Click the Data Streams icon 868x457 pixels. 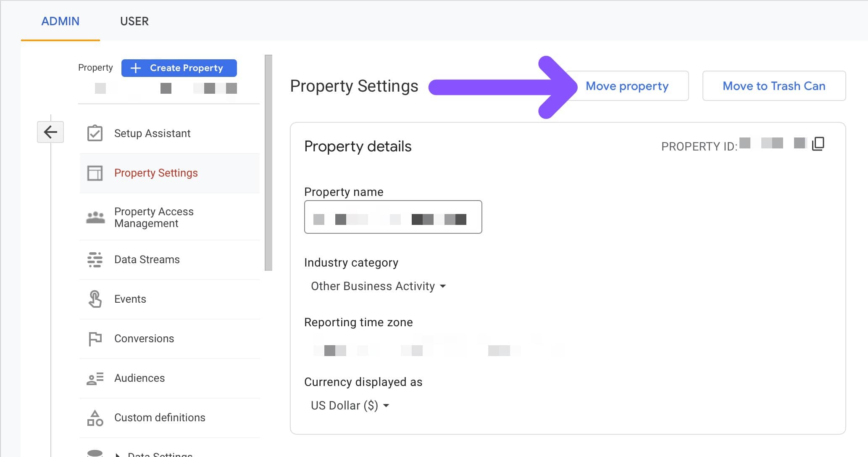point(95,259)
